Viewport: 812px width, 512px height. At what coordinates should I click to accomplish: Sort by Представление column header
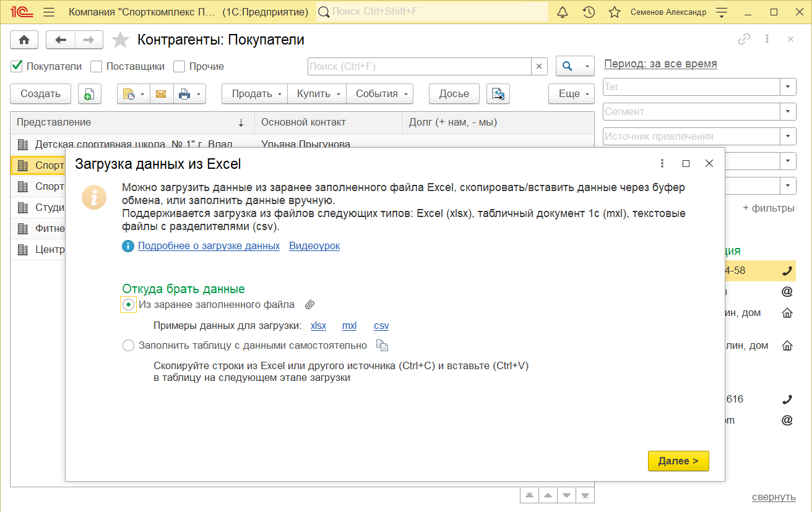coord(132,122)
